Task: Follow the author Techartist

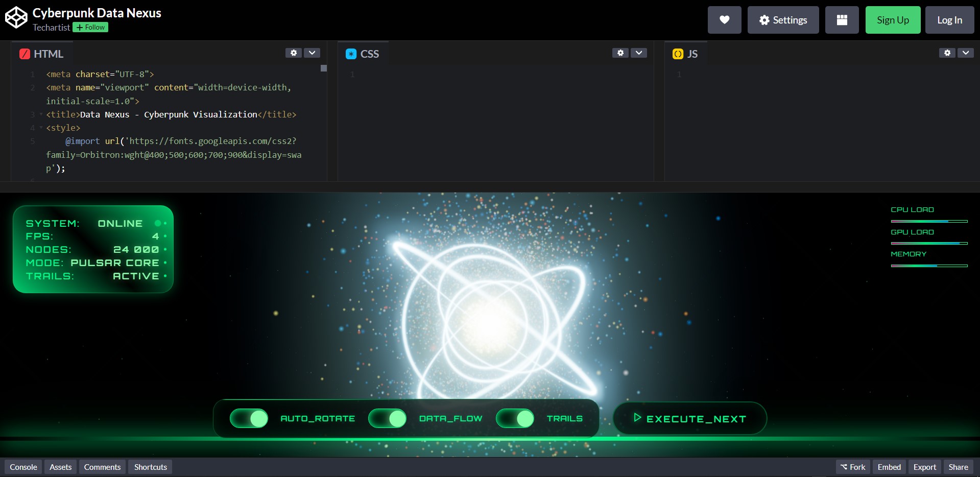Action: [x=90, y=28]
